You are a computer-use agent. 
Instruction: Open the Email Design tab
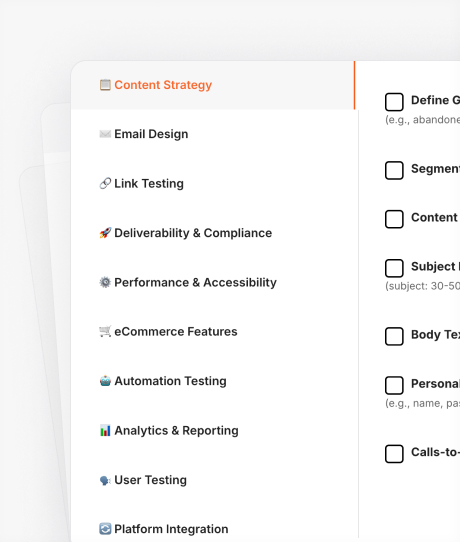pyautogui.click(x=215, y=134)
